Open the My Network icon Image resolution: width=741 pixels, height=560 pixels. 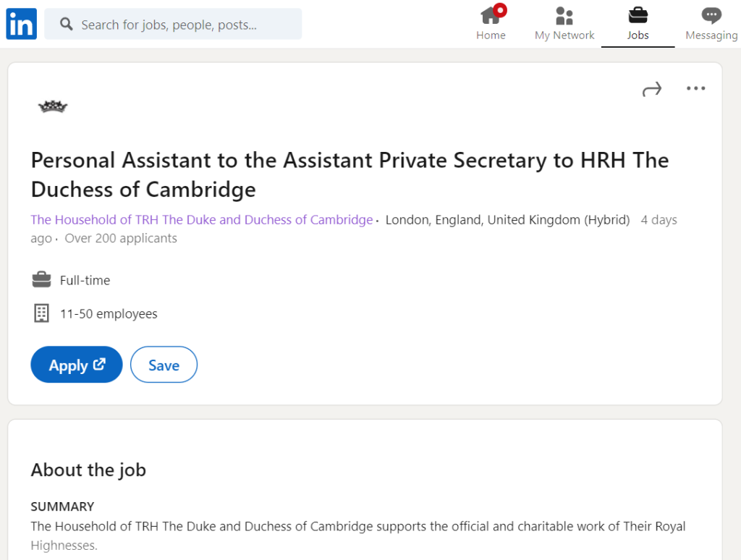click(564, 16)
